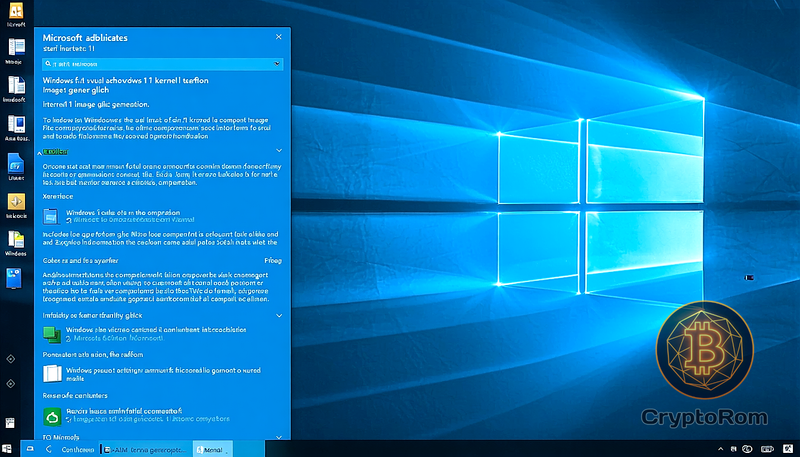Click the green cloud result icon

(52, 417)
